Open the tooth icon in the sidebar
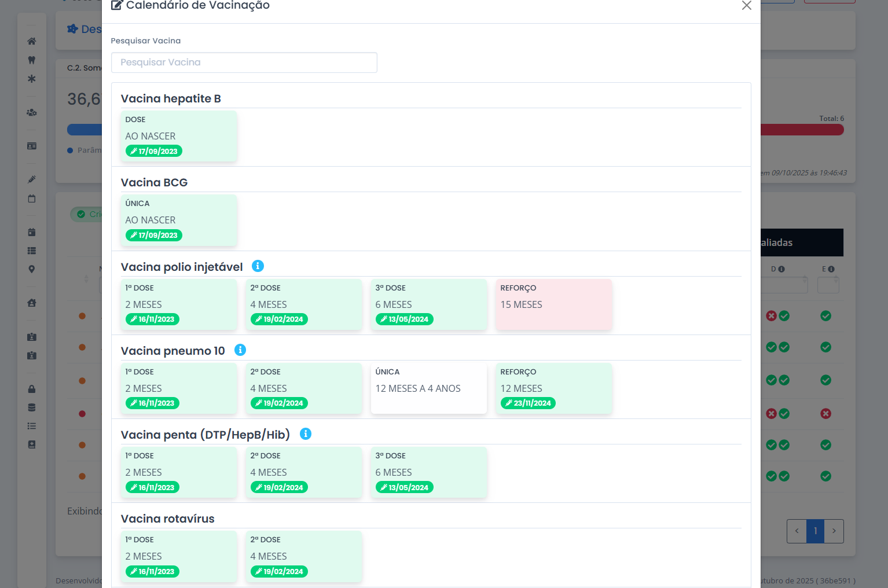 [x=32, y=60]
